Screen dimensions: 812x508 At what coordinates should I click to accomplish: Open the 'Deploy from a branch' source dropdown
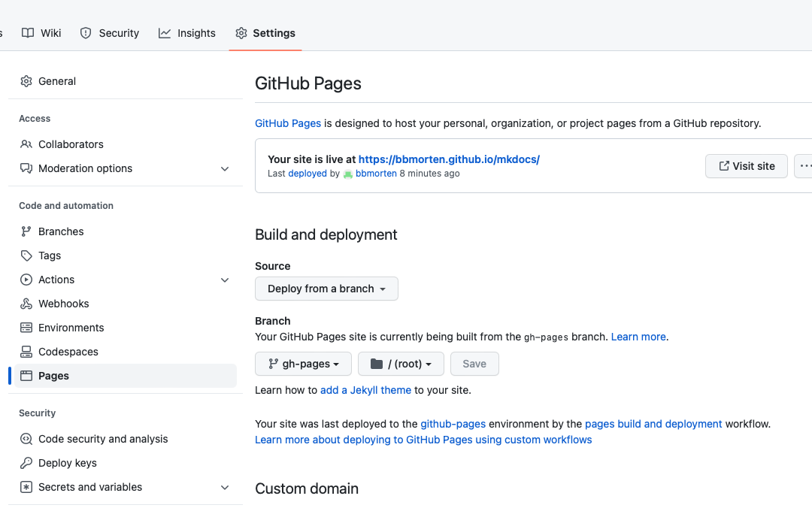pos(326,289)
